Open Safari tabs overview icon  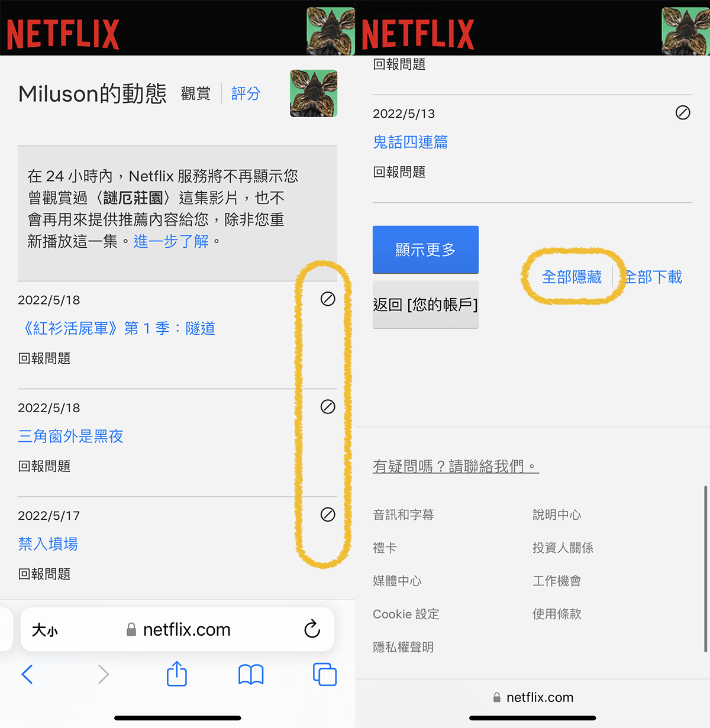tap(325, 674)
